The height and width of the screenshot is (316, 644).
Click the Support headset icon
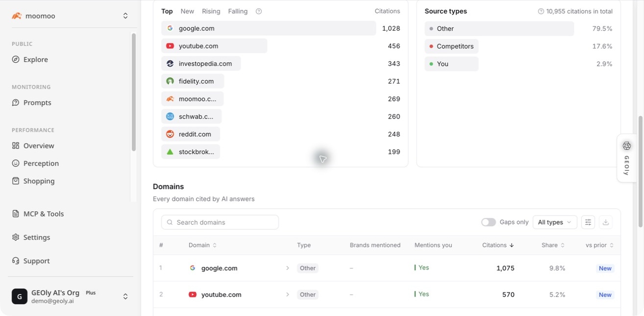pos(16,261)
